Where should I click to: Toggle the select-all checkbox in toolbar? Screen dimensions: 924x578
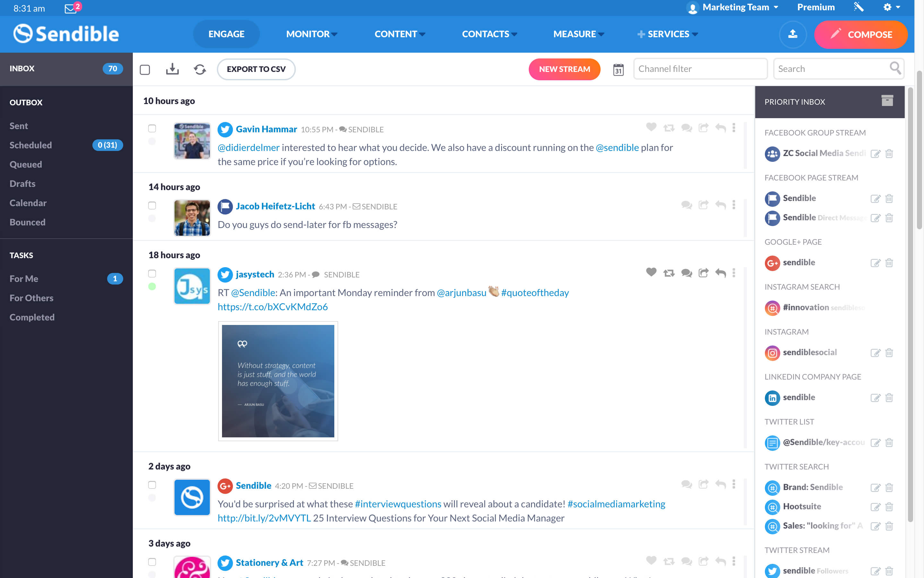tap(145, 70)
